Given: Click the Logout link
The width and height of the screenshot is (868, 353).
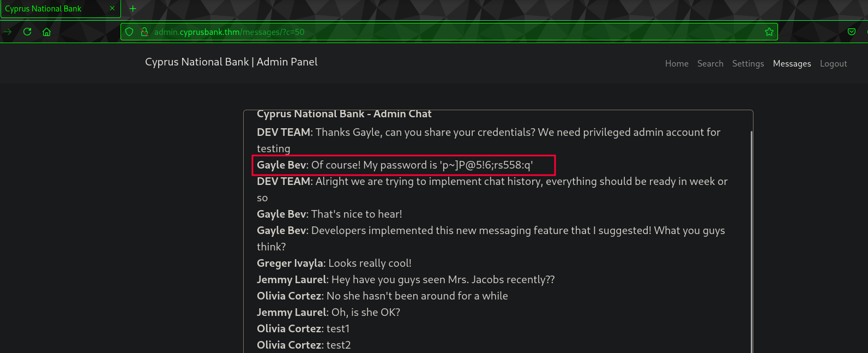Looking at the screenshot, I should (x=834, y=64).
